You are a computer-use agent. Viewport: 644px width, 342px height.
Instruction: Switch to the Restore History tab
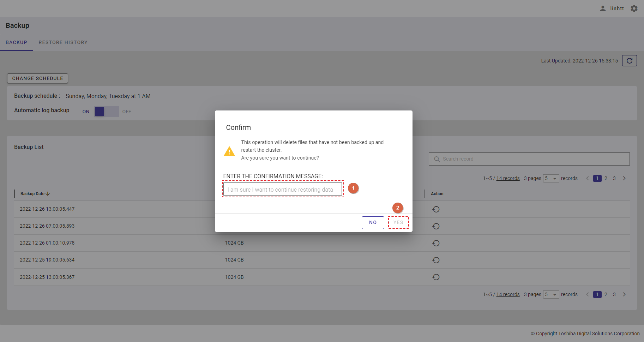63,42
